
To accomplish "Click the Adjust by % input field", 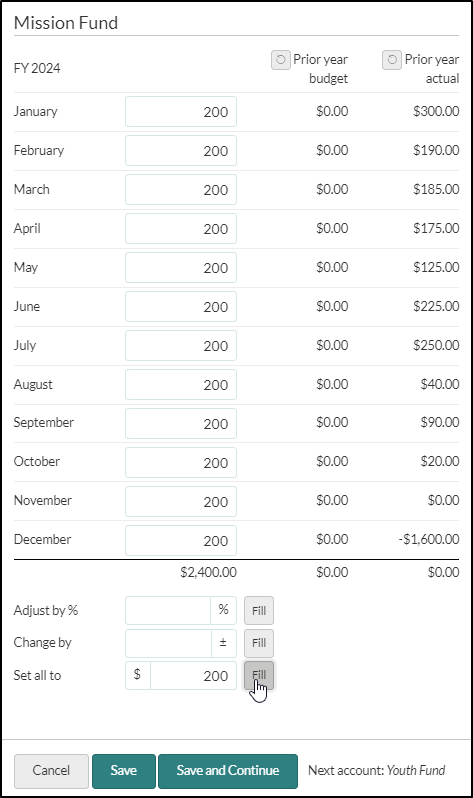I will (x=168, y=610).
